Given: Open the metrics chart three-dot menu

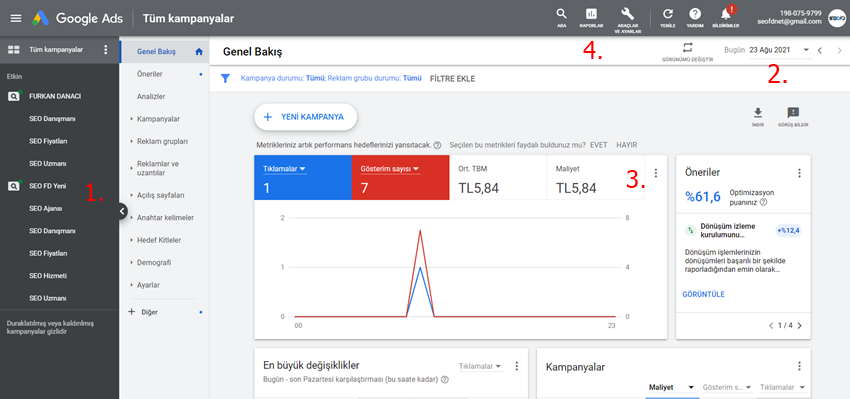Looking at the screenshot, I should coord(656,173).
